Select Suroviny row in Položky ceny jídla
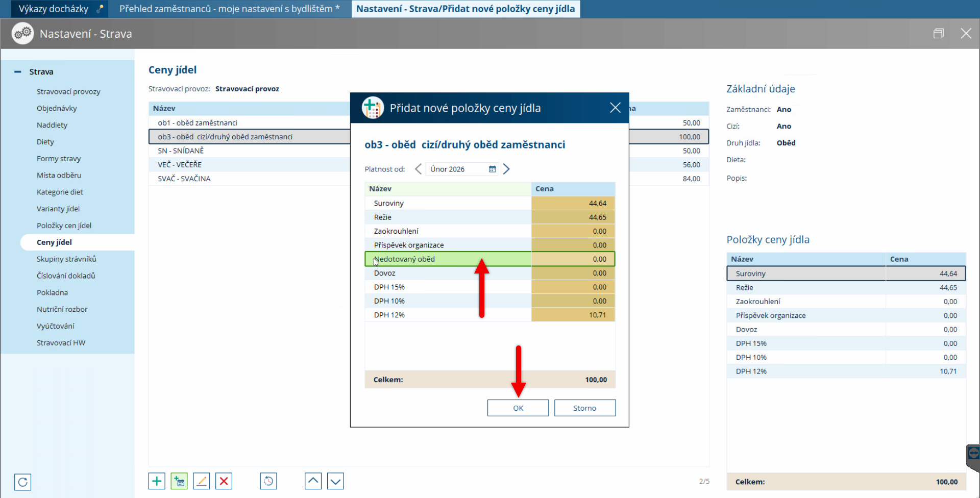The height and width of the screenshot is (498, 980). pyautogui.click(x=846, y=274)
